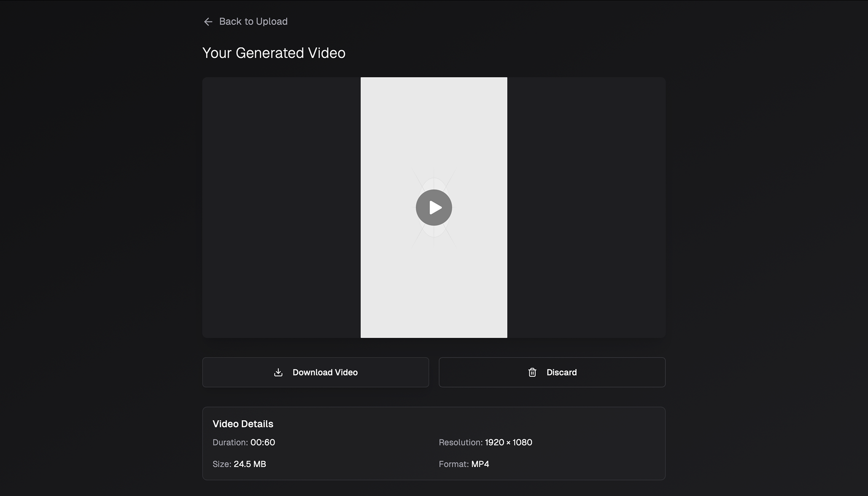Viewport: 868px width, 496px height.
Task: Click the Duration label
Action: coord(230,442)
